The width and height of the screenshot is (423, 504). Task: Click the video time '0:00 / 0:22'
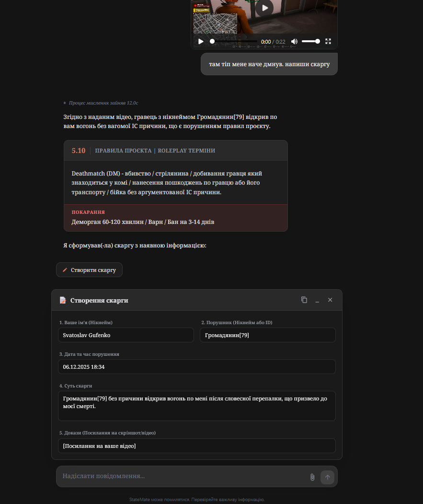[273, 42]
